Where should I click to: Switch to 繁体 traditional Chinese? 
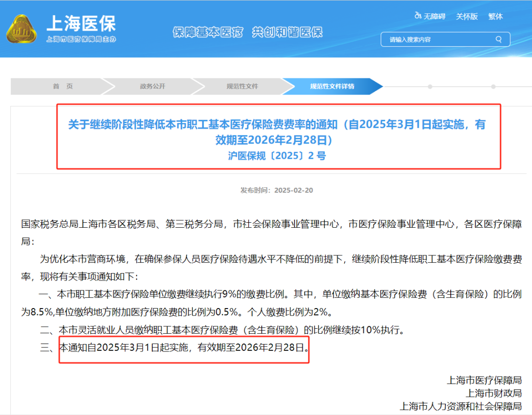pyautogui.click(x=496, y=16)
